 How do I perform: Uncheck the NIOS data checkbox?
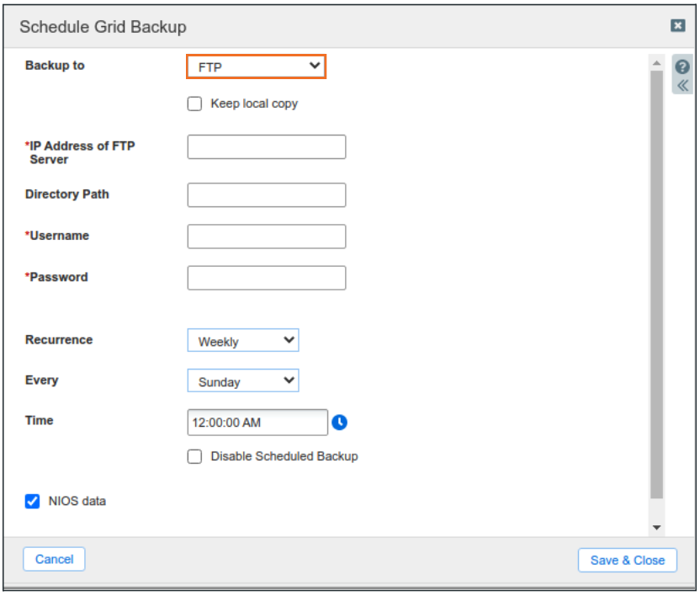point(33,502)
